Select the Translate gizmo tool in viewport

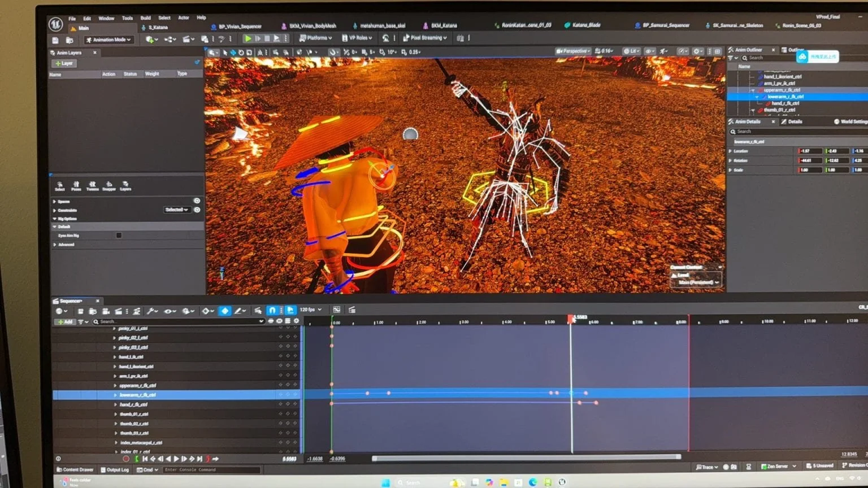point(233,53)
